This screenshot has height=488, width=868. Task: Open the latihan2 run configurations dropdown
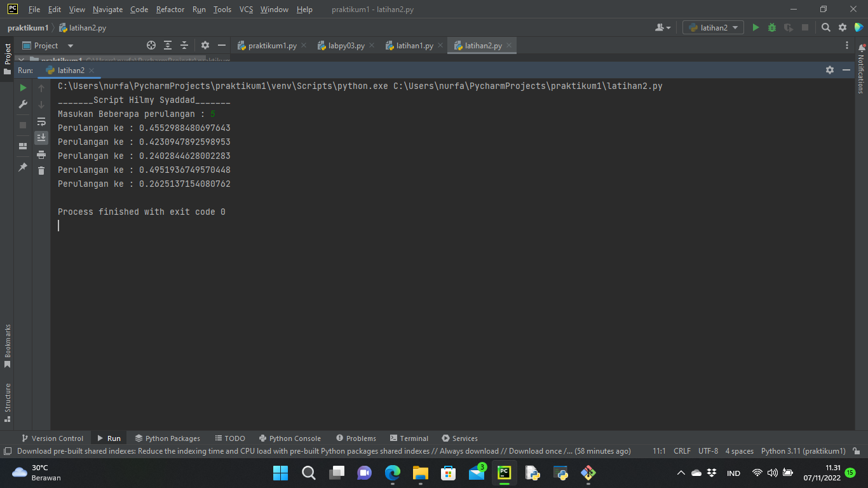[x=712, y=27]
